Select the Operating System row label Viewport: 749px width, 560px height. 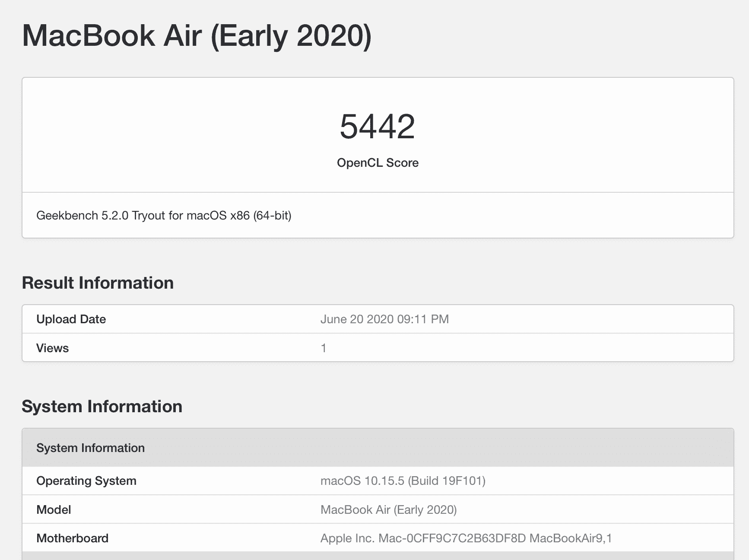pos(86,481)
